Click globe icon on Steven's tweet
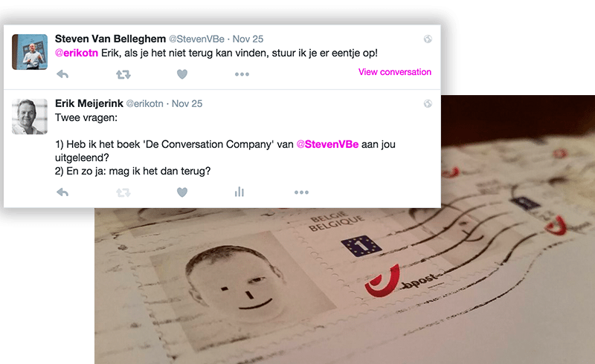Screen dimensions: 595x364 tap(428, 39)
